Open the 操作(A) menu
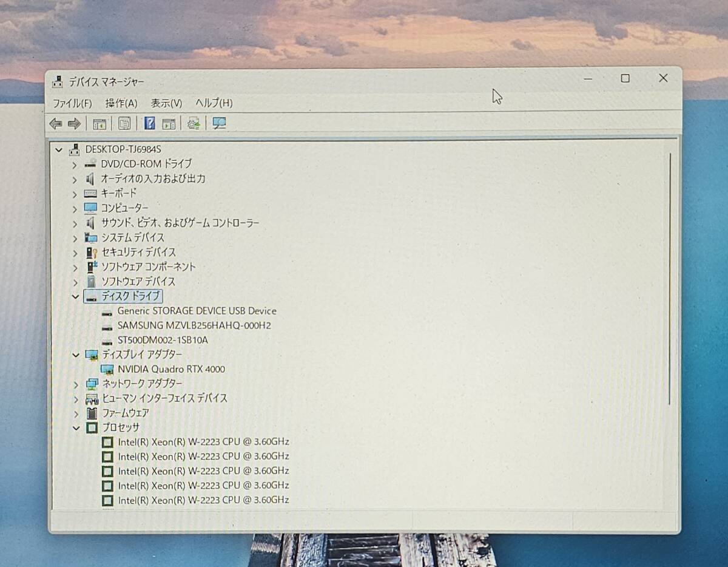728x567 pixels. point(121,103)
